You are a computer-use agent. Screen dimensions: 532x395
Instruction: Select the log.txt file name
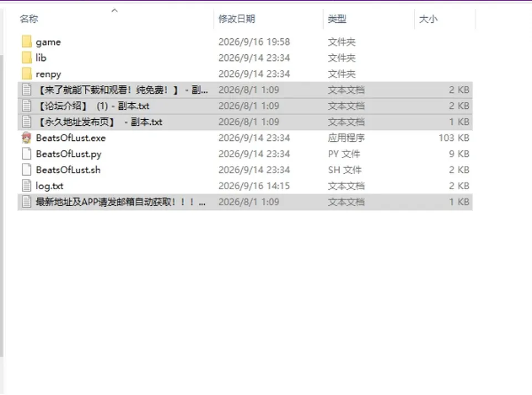pyautogui.click(x=49, y=186)
